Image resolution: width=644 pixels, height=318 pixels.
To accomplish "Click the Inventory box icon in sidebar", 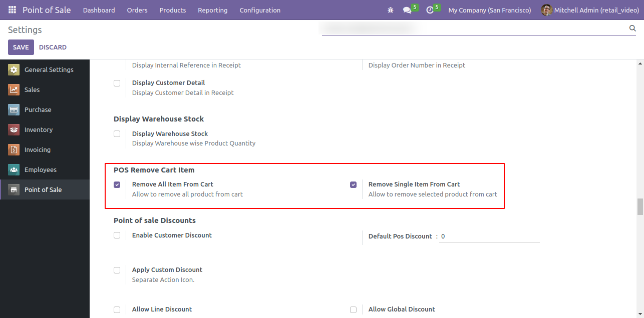I will [14, 130].
